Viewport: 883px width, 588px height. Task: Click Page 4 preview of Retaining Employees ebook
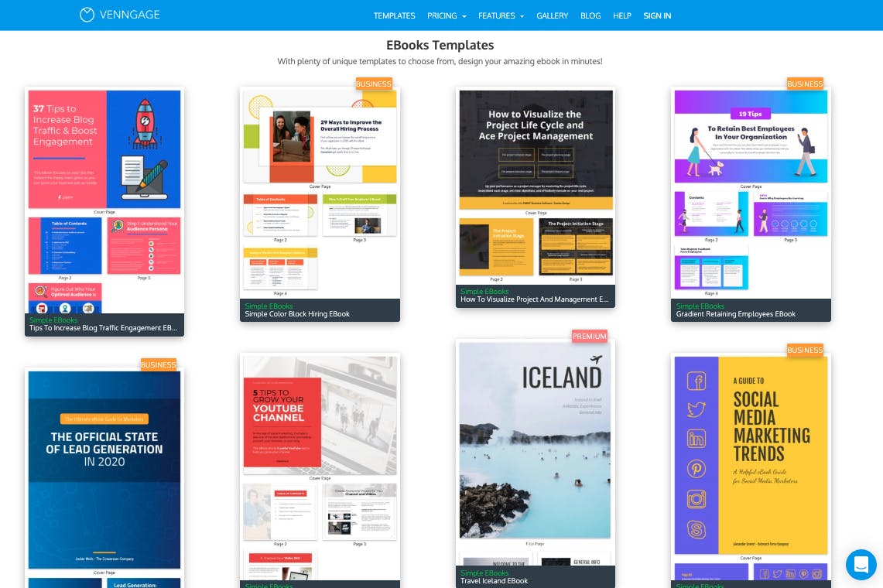(711, 268)
